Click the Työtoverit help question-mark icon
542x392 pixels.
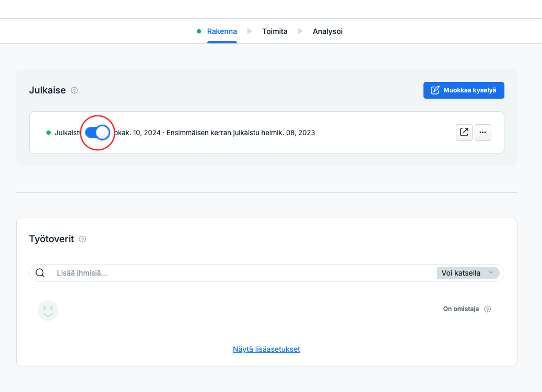83,239
